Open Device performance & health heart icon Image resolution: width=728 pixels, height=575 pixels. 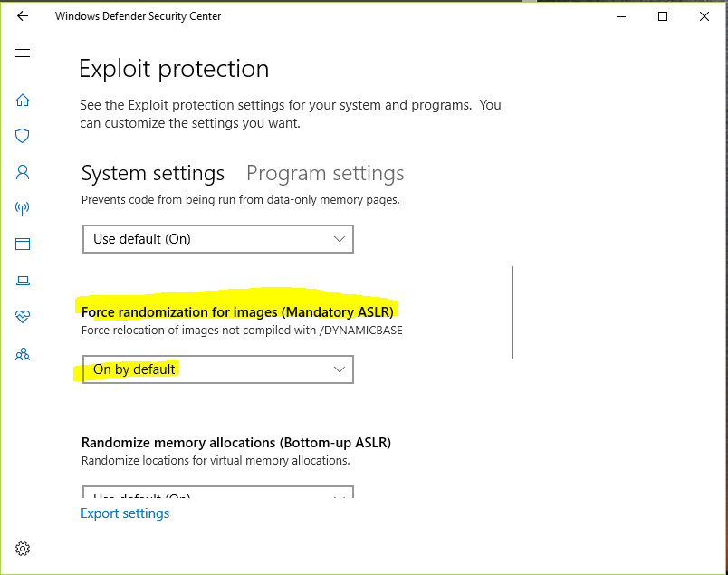pos(23,317)
